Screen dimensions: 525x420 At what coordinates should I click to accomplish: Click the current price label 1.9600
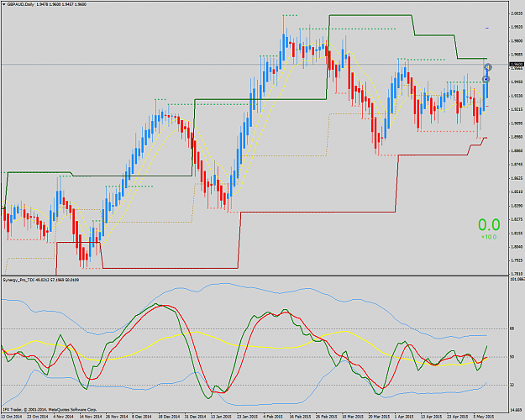click(x=517, y=64)
